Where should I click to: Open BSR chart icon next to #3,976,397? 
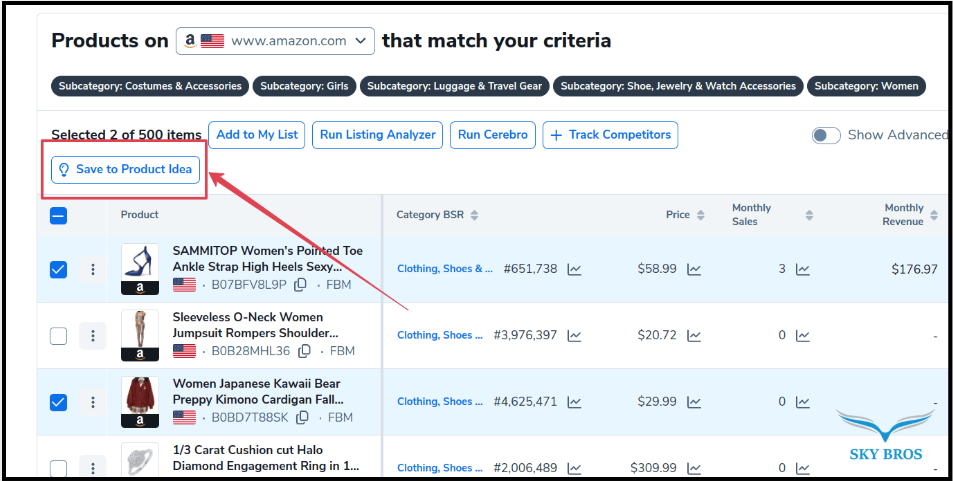click(574, 335)
